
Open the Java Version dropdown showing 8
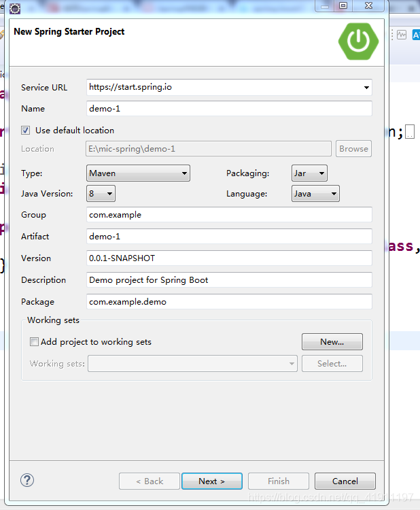click(x=101, y=194)
